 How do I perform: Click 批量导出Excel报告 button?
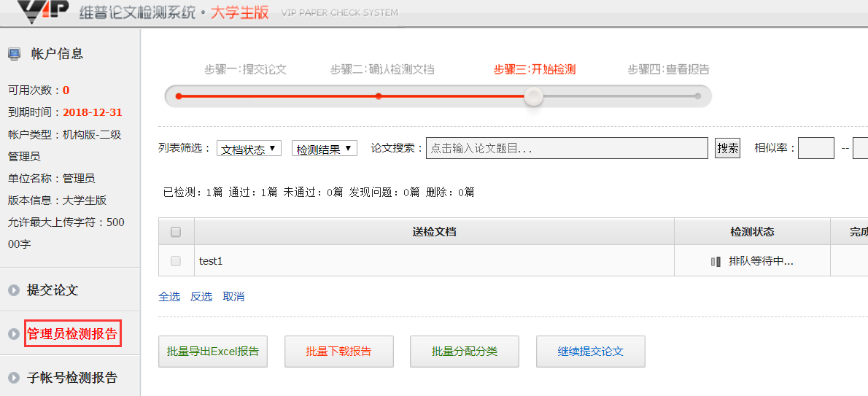[212, 352]
